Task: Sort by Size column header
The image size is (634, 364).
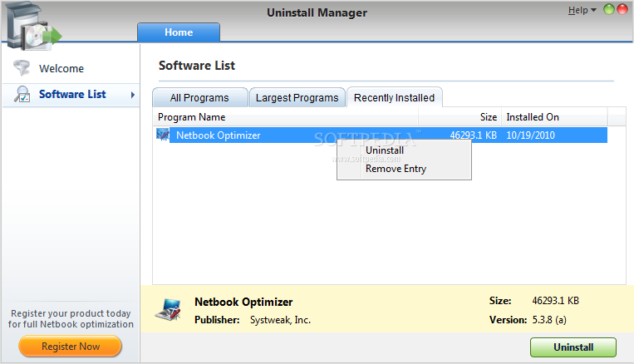Action: pos(460,117)
